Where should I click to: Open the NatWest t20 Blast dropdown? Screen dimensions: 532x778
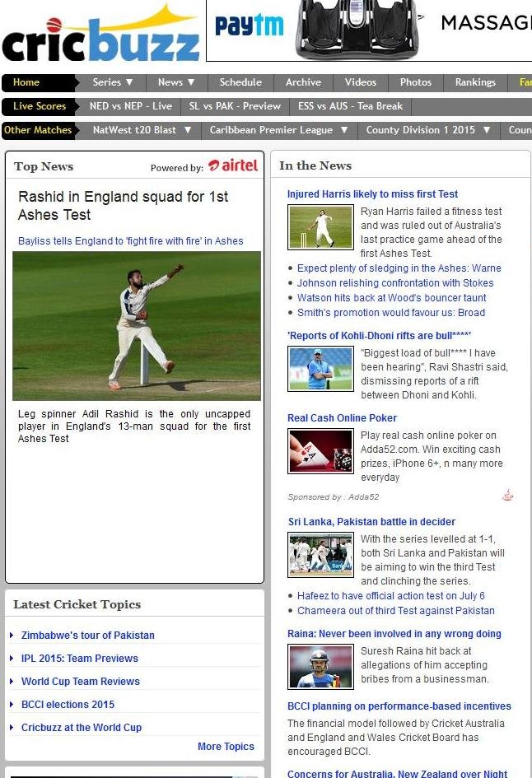click(x=142, y=130)
